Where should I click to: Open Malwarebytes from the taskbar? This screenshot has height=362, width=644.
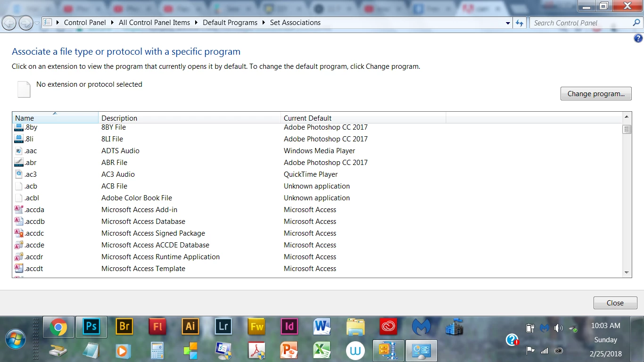[421, 327]
